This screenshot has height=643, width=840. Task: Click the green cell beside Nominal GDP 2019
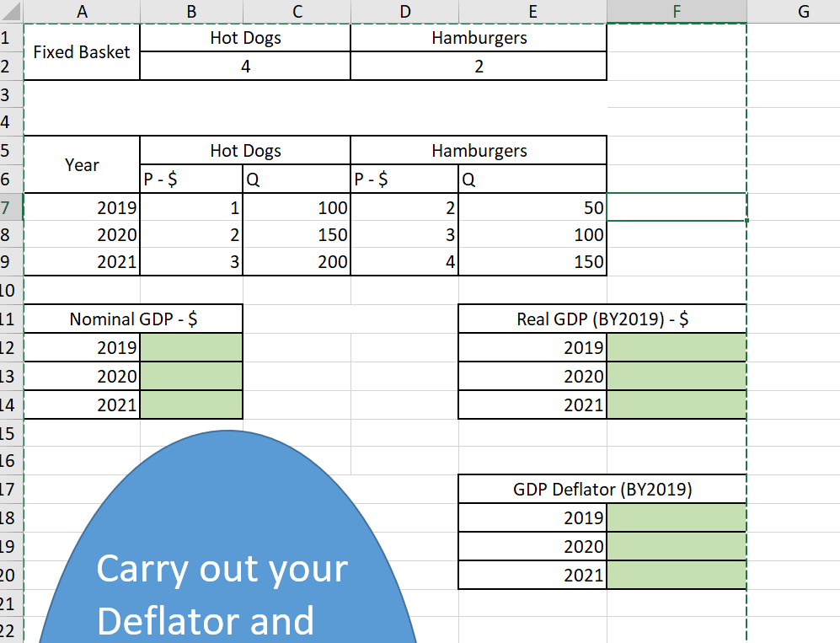click(x=191, y=346)
